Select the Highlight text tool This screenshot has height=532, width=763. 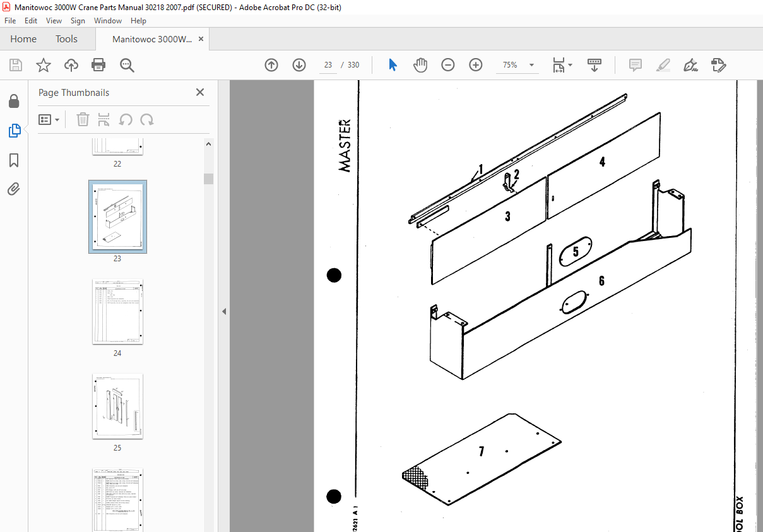(x=663, y=65)
